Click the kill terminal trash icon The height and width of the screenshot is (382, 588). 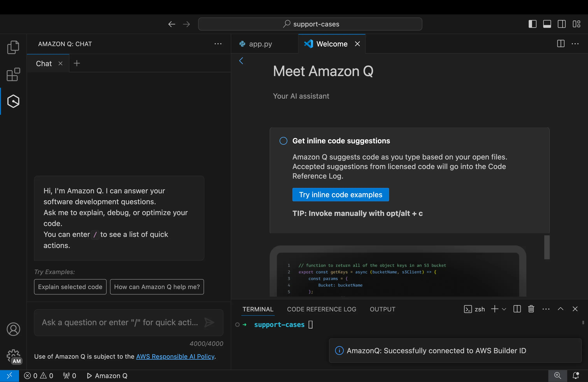click(x=531, y=309)
